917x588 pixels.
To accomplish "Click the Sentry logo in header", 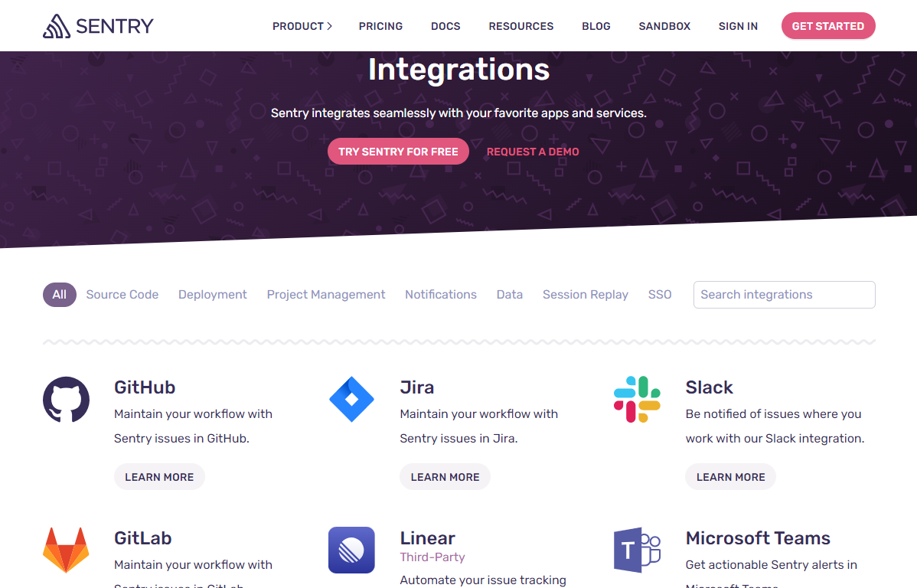I will pos(98,26).
